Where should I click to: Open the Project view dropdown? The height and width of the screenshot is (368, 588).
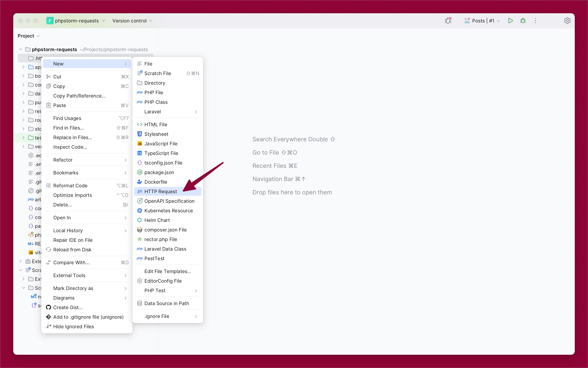(29, 36)
